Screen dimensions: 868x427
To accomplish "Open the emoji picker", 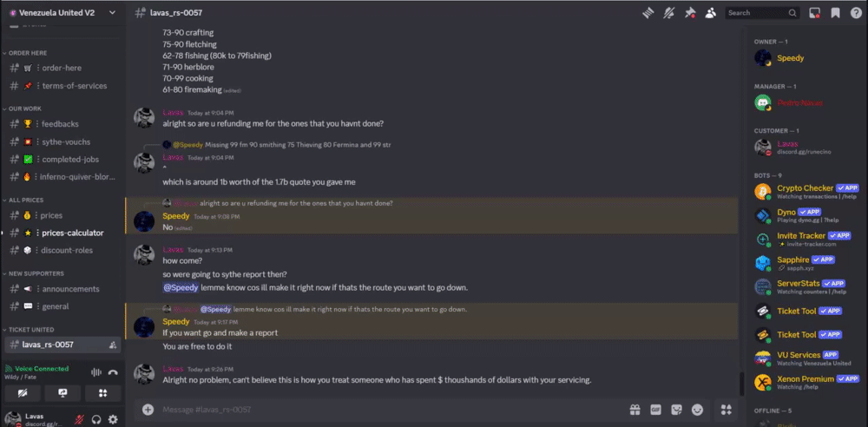I will 697,410.
